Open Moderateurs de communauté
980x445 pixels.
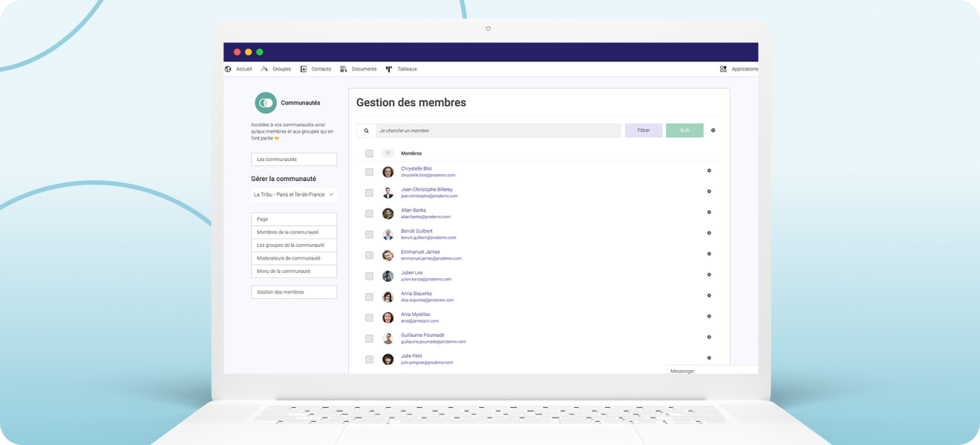[294, 258]
